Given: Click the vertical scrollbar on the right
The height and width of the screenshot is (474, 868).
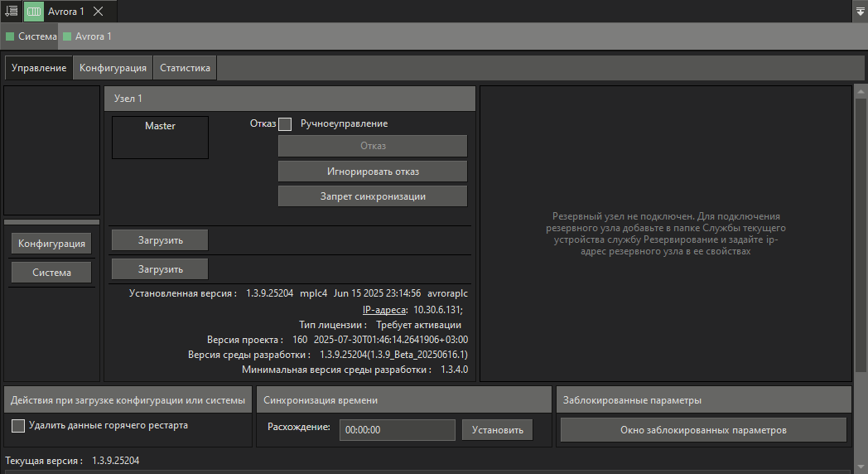Looking at the screenshot, I should (861, 235).
